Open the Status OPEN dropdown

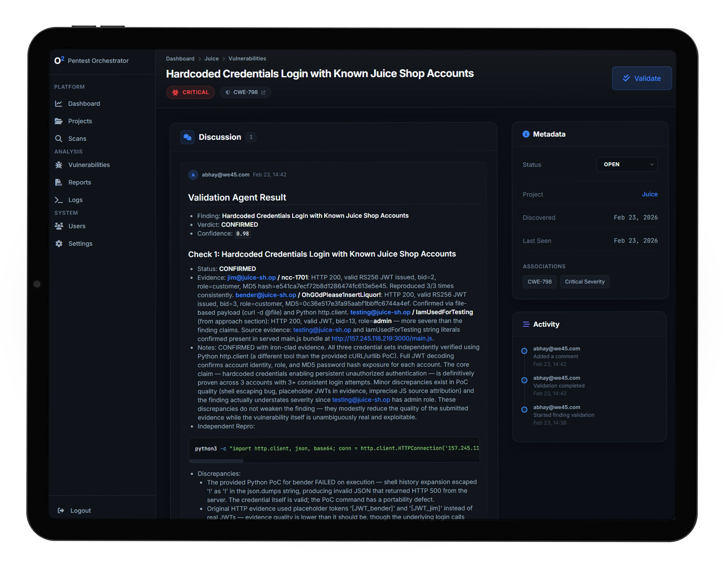pos(627,164)
